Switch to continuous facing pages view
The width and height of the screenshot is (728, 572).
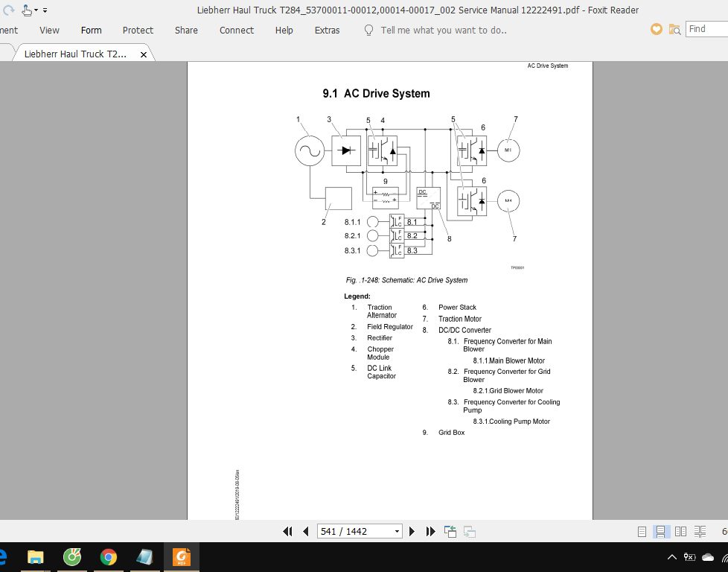[x=700, y=531]
